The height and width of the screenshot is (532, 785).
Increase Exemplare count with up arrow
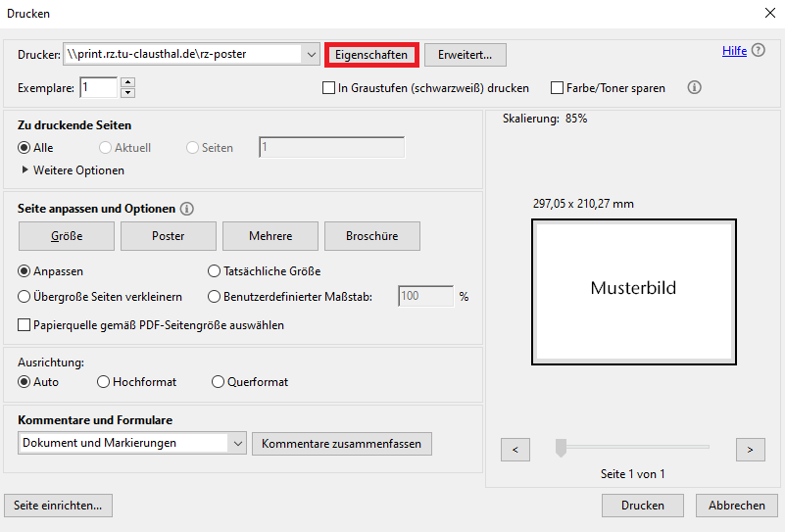[x=127, y=83]
